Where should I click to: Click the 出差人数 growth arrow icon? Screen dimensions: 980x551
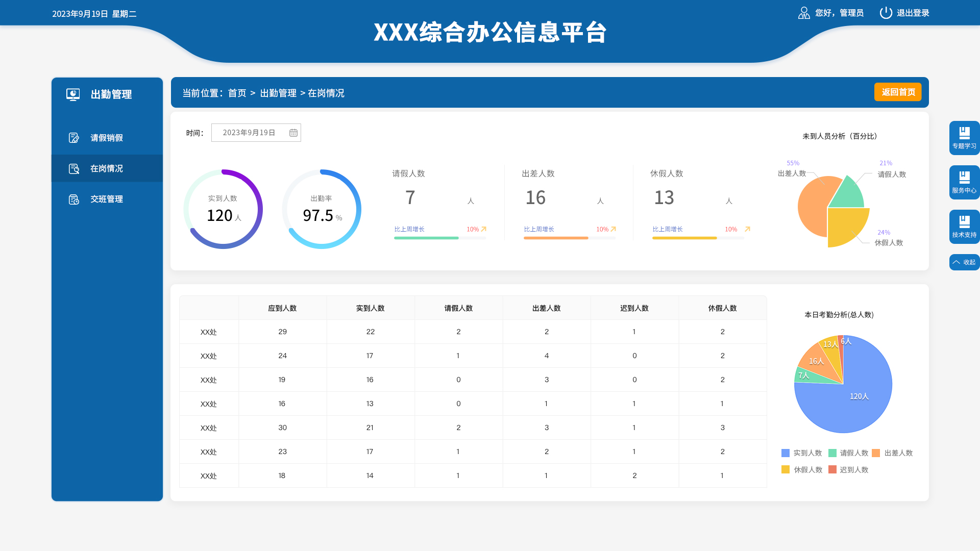(614, 229)
